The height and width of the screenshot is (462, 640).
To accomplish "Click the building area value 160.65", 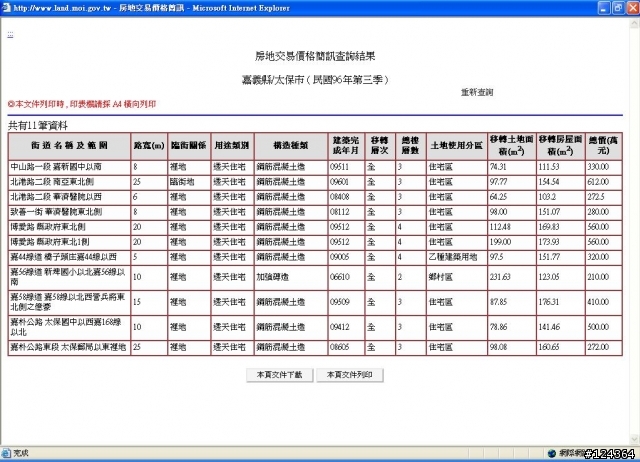I will tap(549, 347).
